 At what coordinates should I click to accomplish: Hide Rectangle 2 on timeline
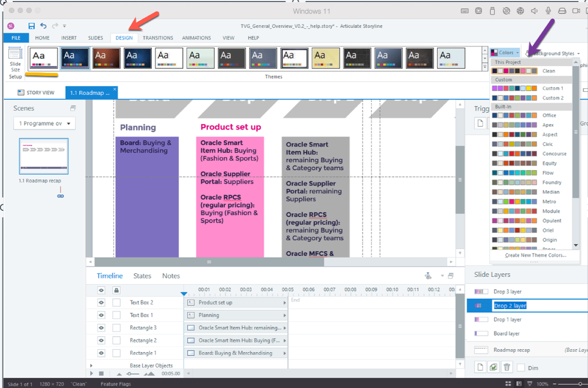pyautogui.click(x=101, y=340)
